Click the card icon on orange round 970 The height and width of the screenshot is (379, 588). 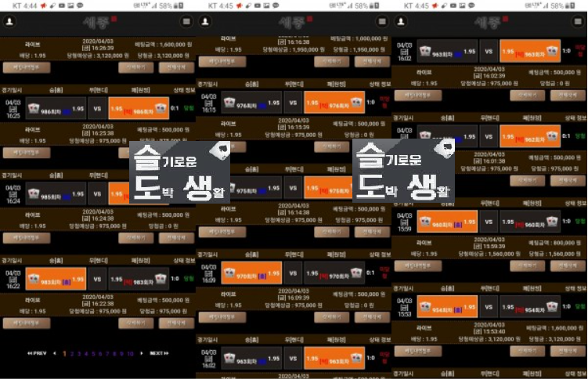coord(231,275)
